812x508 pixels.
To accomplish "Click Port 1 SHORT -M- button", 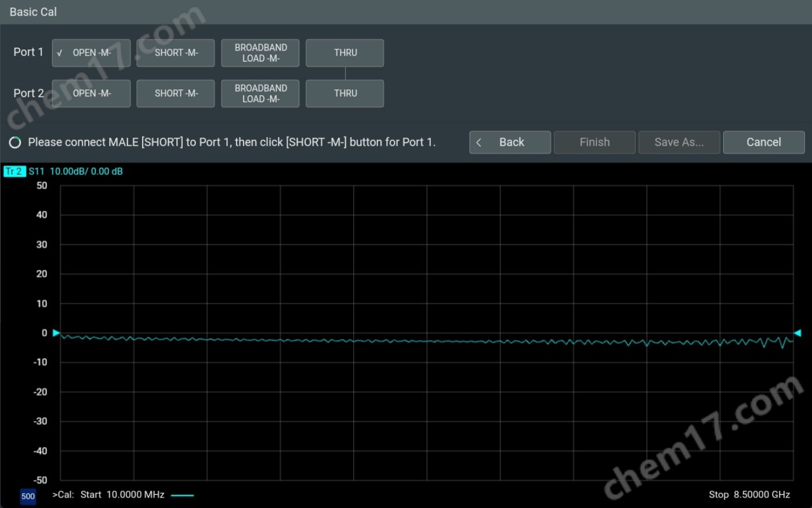I will point(176,53).
